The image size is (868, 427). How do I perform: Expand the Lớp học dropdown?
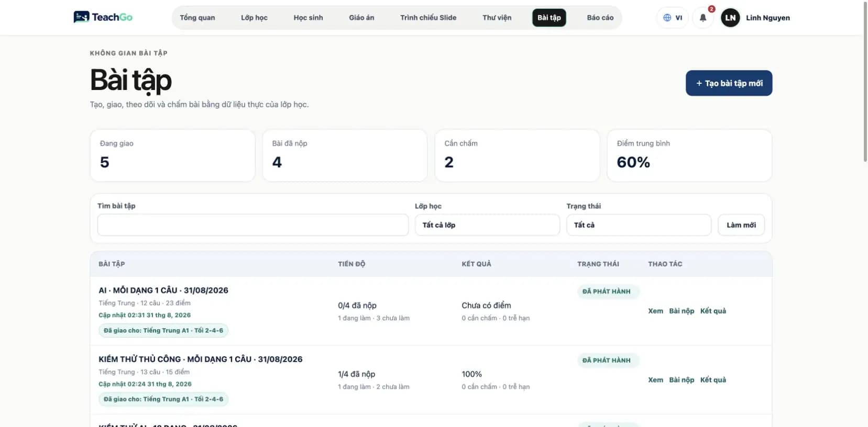487,225
